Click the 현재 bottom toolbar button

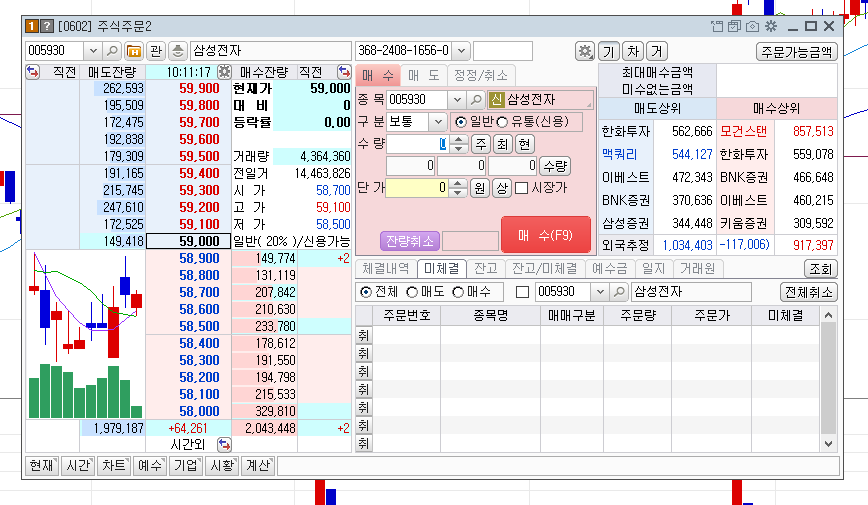(42, 465)
